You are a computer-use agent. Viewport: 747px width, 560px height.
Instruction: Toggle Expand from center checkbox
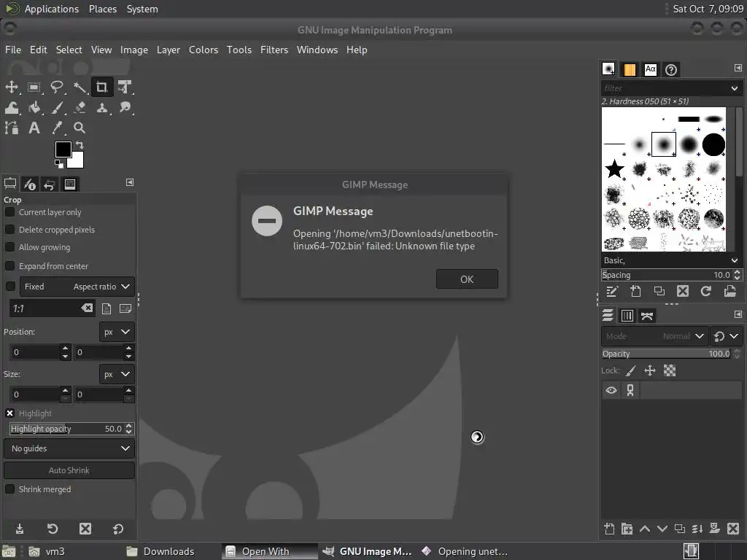10,265
